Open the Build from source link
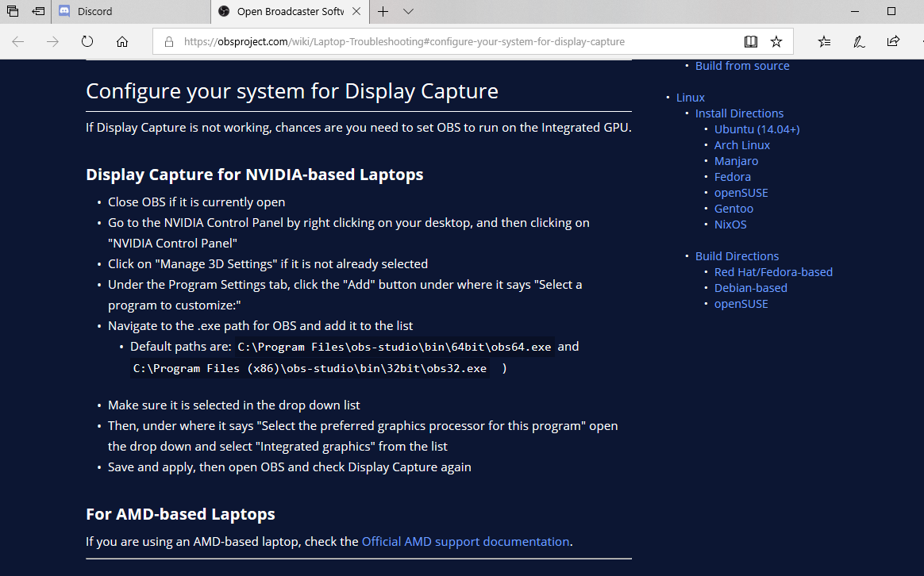The image size is (924, 576). tap(742, 66)
